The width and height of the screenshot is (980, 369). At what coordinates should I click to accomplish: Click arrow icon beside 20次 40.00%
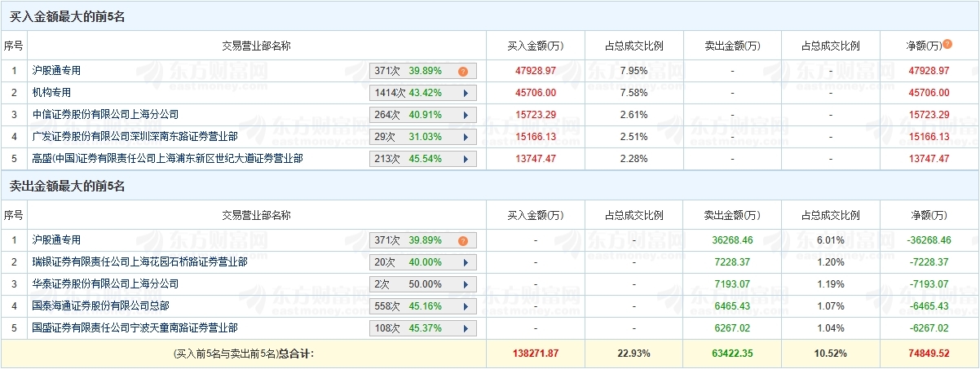pos(466,262)
